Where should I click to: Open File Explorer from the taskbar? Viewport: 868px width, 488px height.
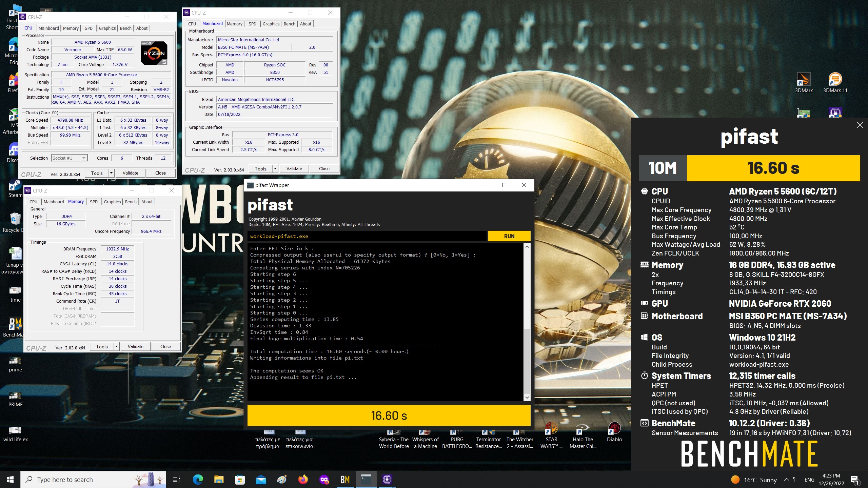(x=219, y=480)
